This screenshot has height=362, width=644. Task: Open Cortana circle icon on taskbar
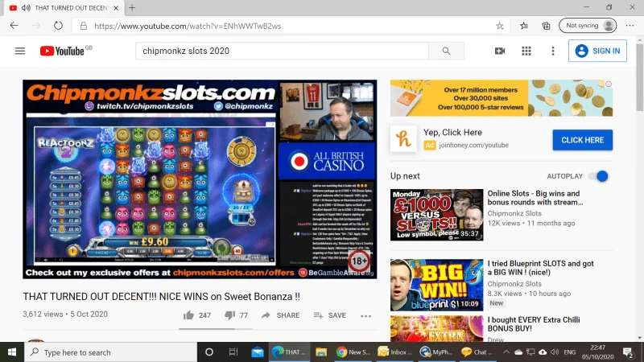(x=209, y=352)
